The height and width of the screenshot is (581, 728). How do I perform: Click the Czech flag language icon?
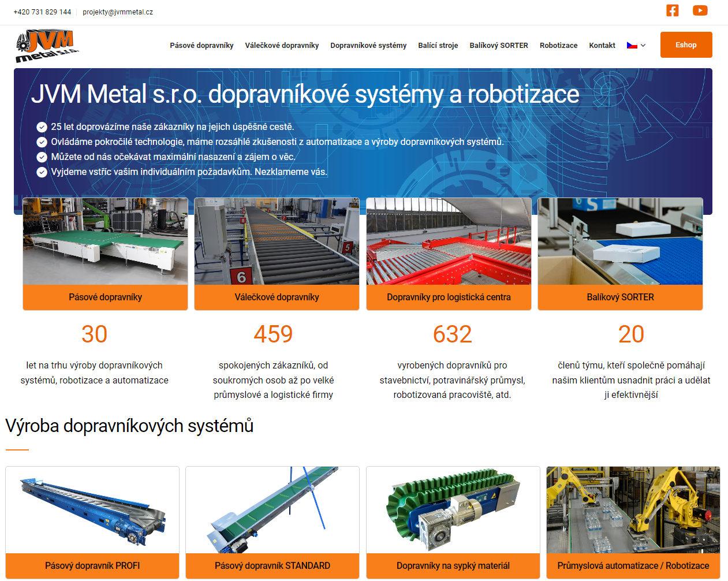632,45
